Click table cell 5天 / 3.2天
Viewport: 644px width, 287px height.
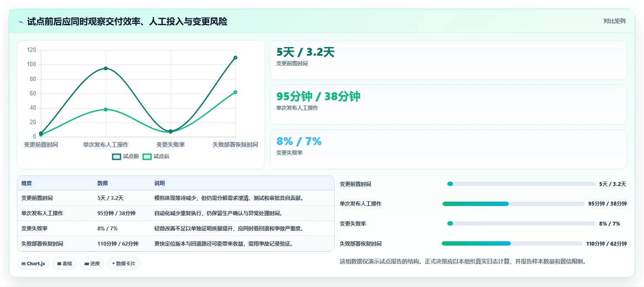coord(111,198)
